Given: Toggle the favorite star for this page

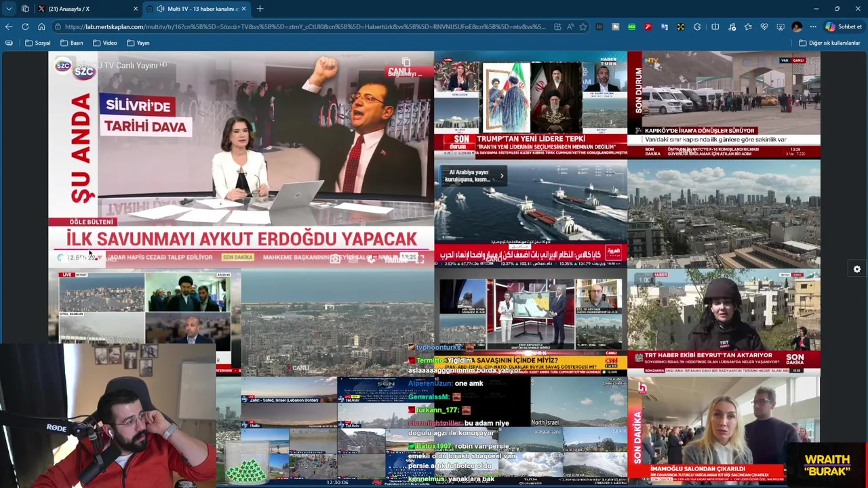Looking at the screenshot, I should [583, 26].
